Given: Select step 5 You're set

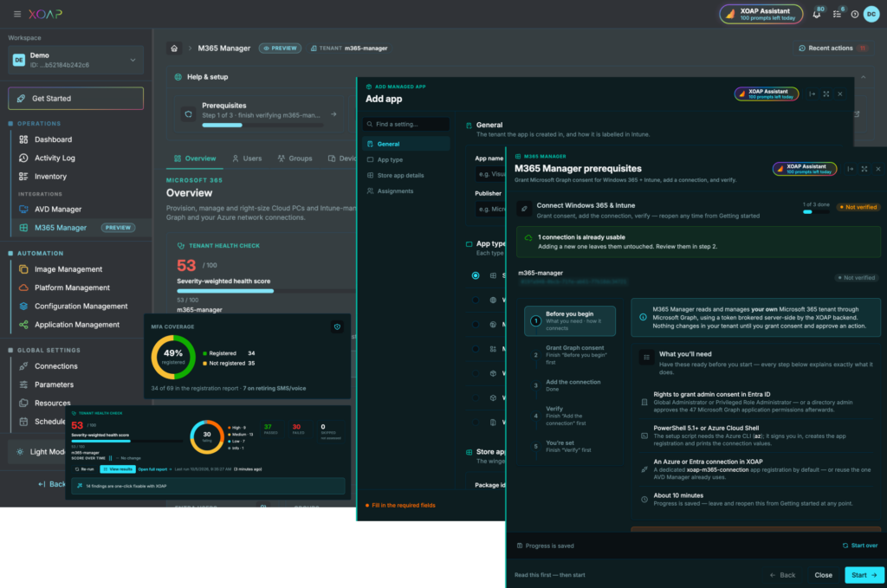Looking at the screenshot, I should (x=570, y=446).
